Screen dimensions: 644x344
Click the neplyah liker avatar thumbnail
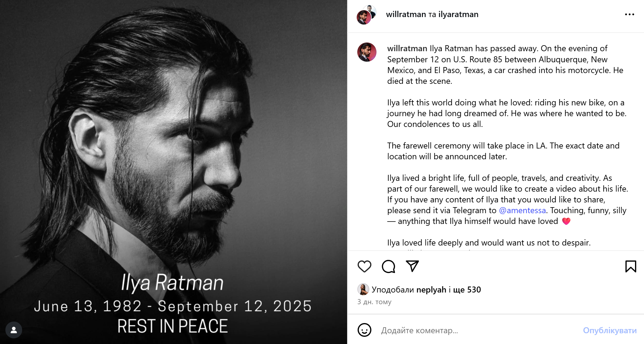[363, 289]
